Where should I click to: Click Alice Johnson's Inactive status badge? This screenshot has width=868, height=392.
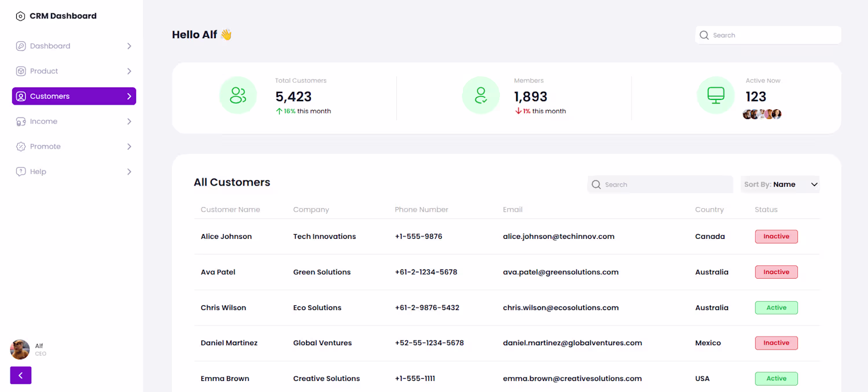tap(776, 236)
